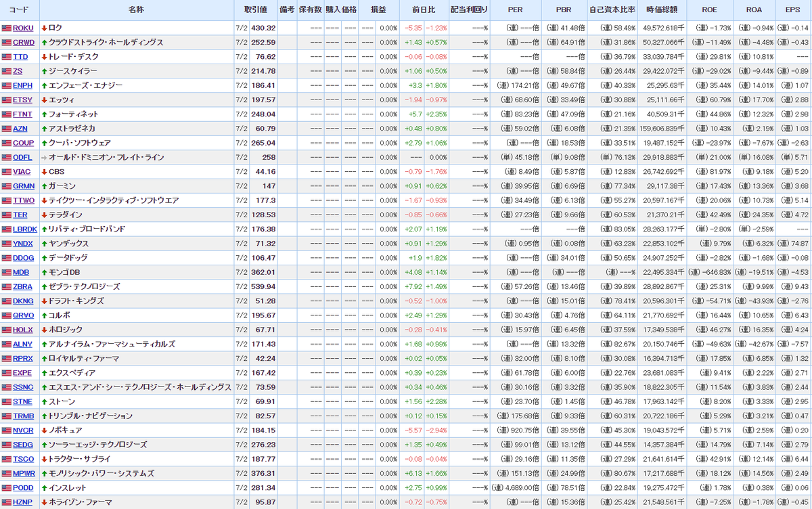Image resolution: width=812 pixels, height=509 pixels.
Task: Click the red down arrow next to ロク
Action: pyautogui.click(x=44, y=28)
